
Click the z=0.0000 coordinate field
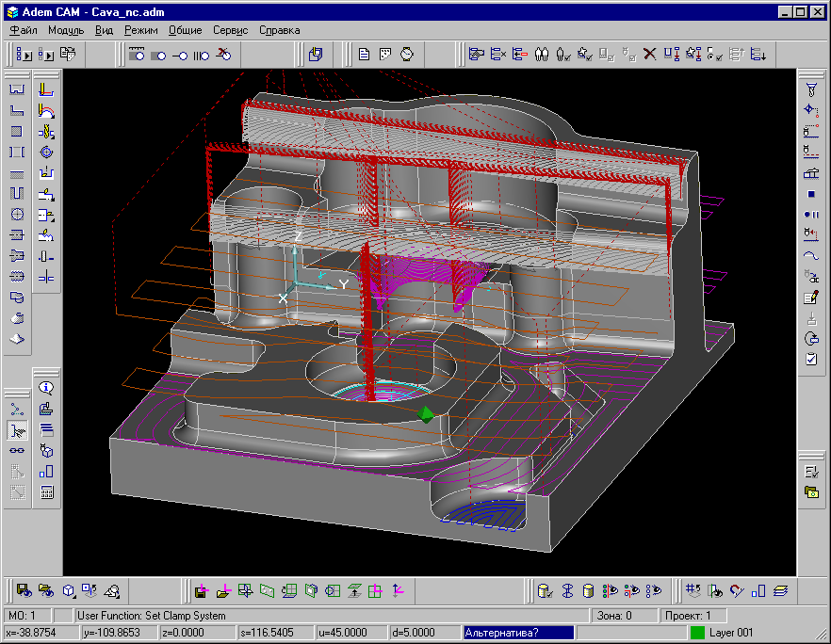(x=198, y=633)
